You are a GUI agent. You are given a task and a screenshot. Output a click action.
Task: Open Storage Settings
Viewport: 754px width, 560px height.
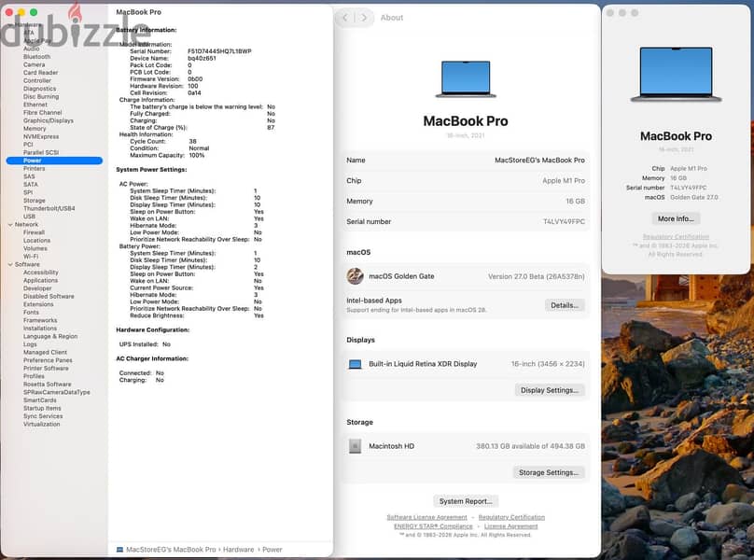tap(549, 472)
